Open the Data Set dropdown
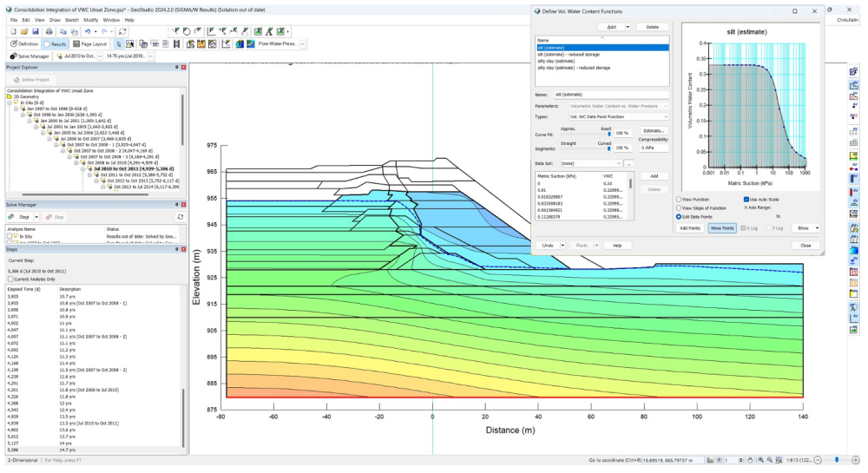Screen dimensions: 868x473 tap(591, 164)
